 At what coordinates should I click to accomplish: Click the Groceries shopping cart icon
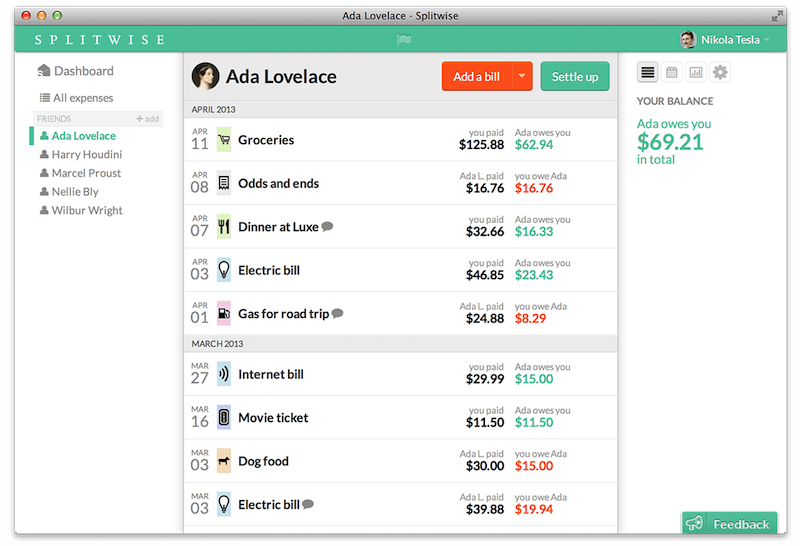pos(223,140)
